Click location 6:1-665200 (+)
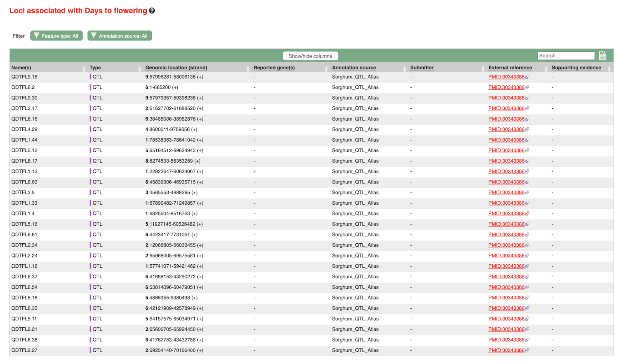The image size is (620, 364). click(162, 87)
